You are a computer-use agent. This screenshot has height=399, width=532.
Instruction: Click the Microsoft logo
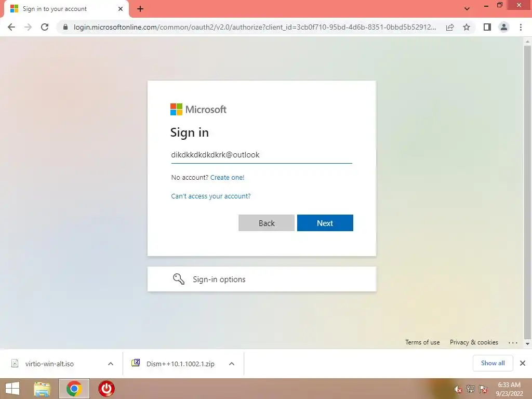[198, 109]
